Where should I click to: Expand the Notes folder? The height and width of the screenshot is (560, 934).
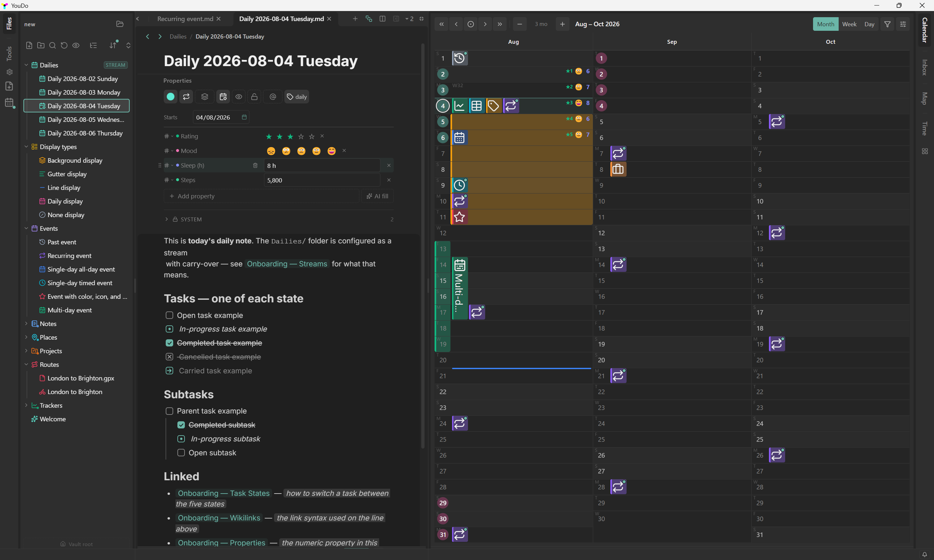click(26, 323)
